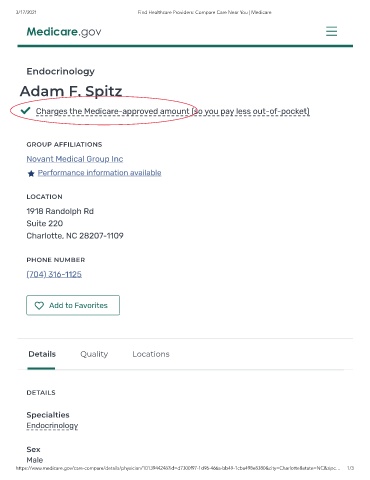Click the Specialties label
This screenshot has height=480, width=370.
click(x=48, y=415)
